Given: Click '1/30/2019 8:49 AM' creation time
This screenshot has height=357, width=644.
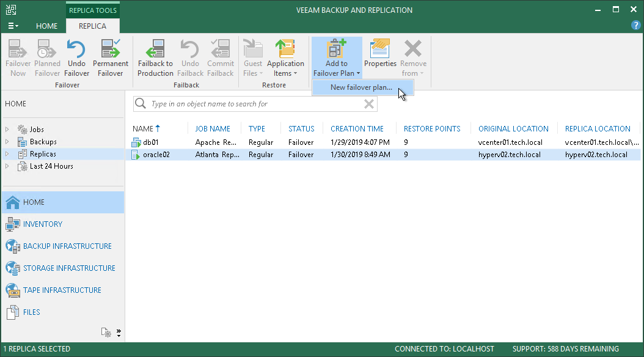Looking at the screenshot, I should (360, 155).
